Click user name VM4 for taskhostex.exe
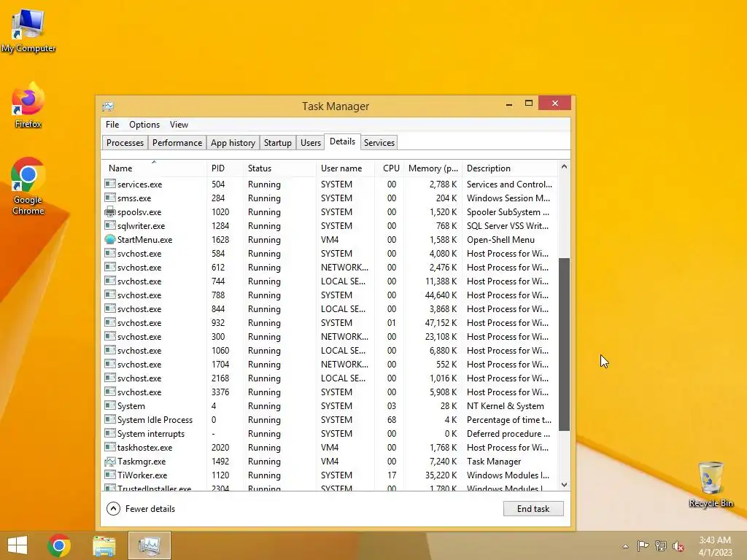The width and height of the screenshot is (747, 560). (330, 447)
